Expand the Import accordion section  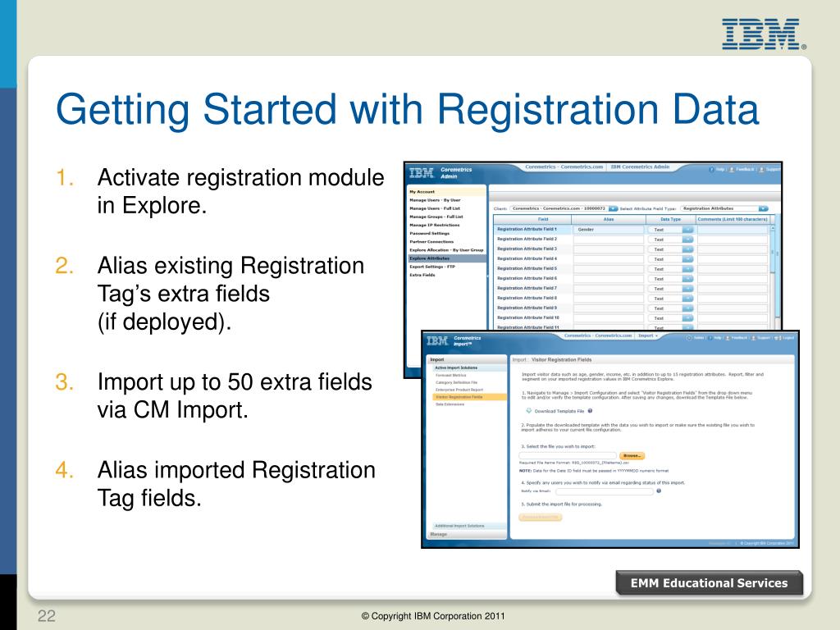(467, 359)
